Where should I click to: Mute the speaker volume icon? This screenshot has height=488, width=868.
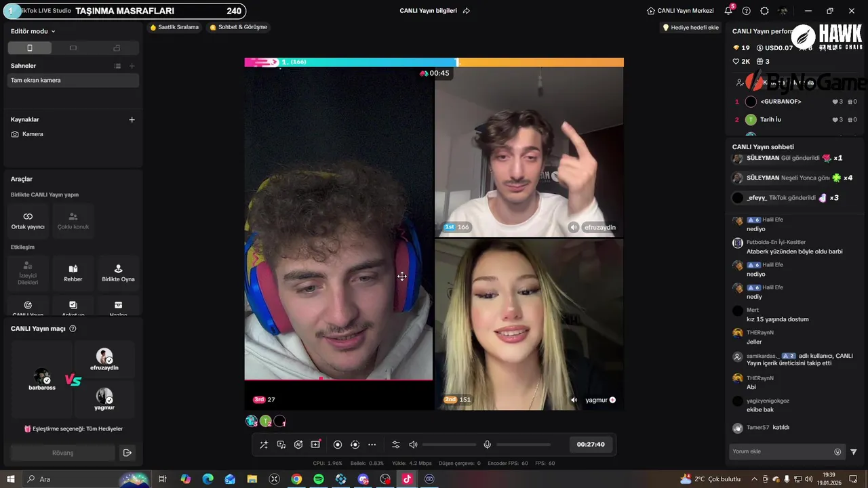(x=413, y=445)
